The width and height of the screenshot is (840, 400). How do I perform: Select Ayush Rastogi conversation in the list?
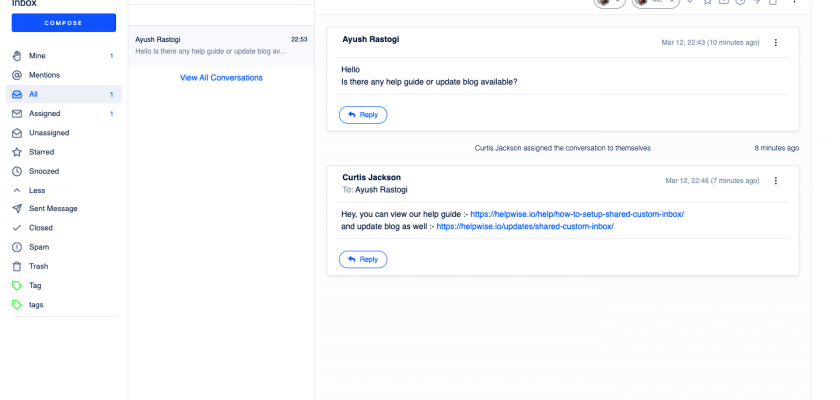pos(221,46)
